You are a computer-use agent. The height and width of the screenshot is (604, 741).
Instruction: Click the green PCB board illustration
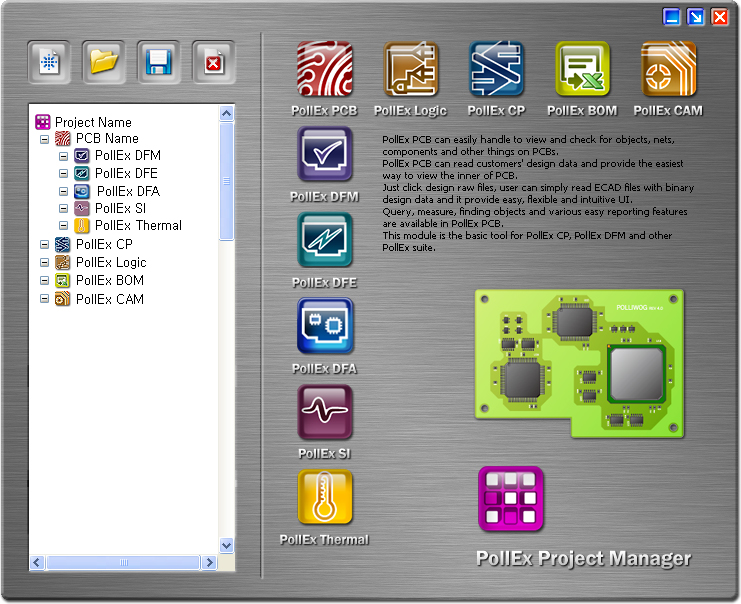[x=579, y=363]
